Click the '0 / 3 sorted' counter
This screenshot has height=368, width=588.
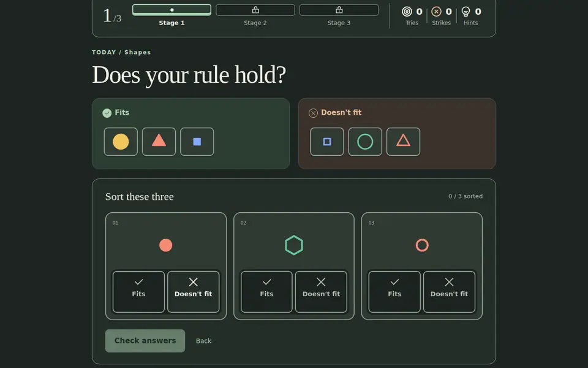466,196
